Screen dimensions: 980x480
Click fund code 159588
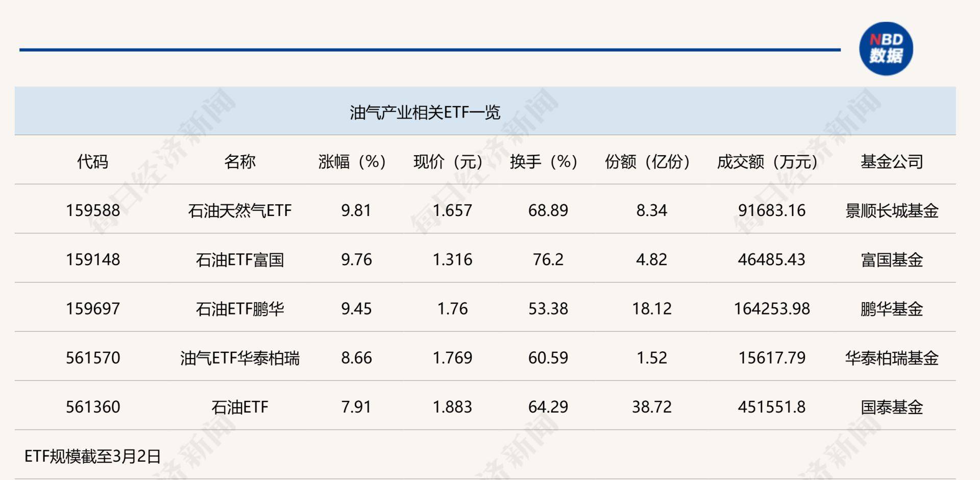pos(93,210)
